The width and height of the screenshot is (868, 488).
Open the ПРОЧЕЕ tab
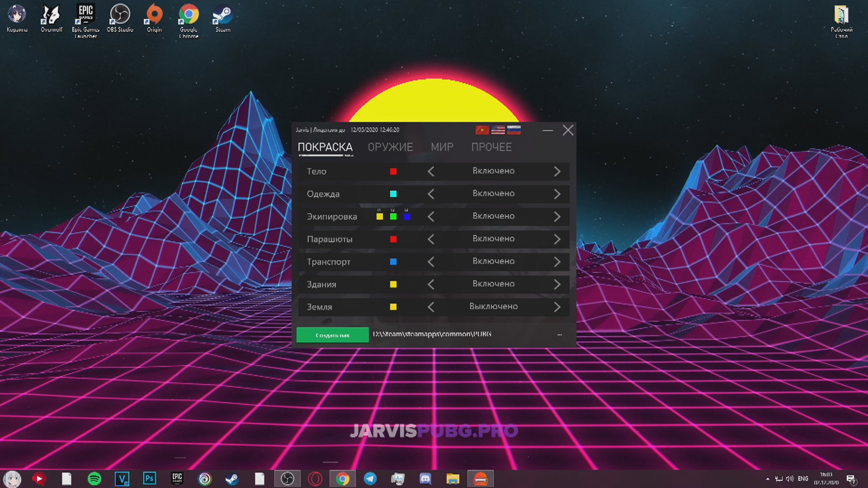[x=491, y=147]
